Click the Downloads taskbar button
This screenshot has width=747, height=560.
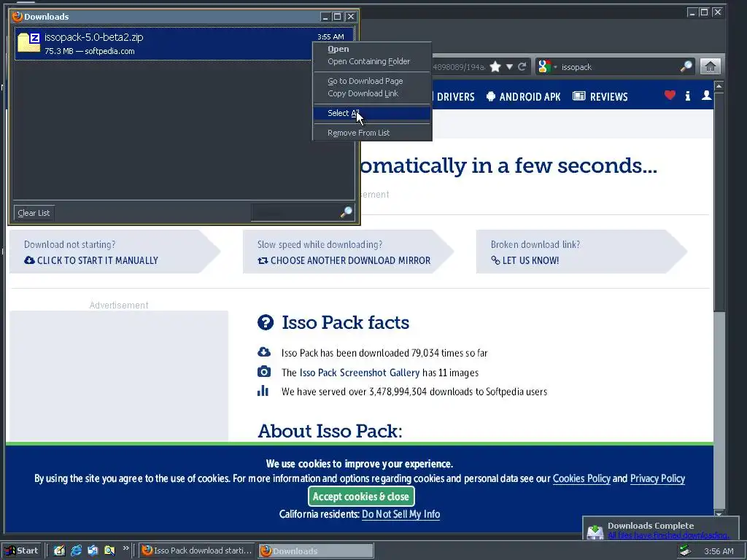coord(317,551)
